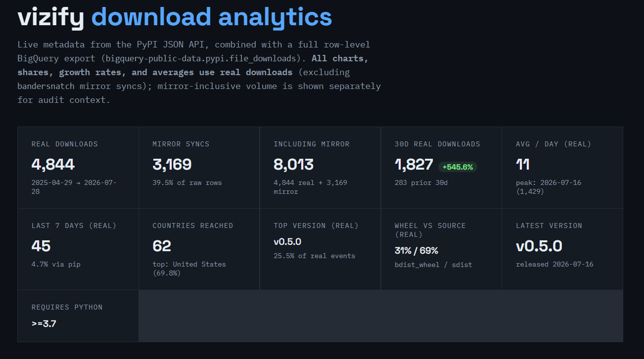Click the 'Avg / Day (Real)' label
Screen dimensions: 644x359
click(x=553, y=144)
